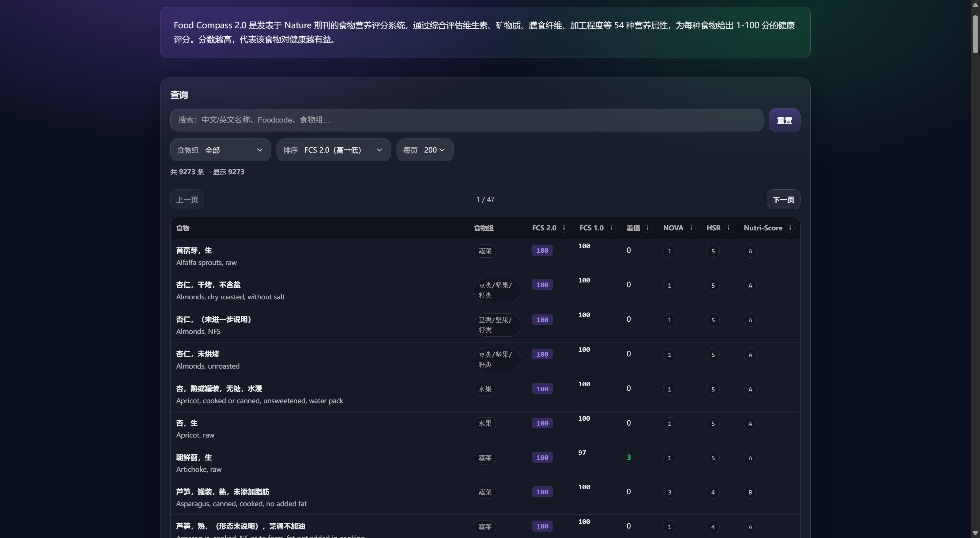Click the 100 FCS badge for Artichoke, raw
The width and height of the screenshot is (980, 538).
click(x=542, y=458)
